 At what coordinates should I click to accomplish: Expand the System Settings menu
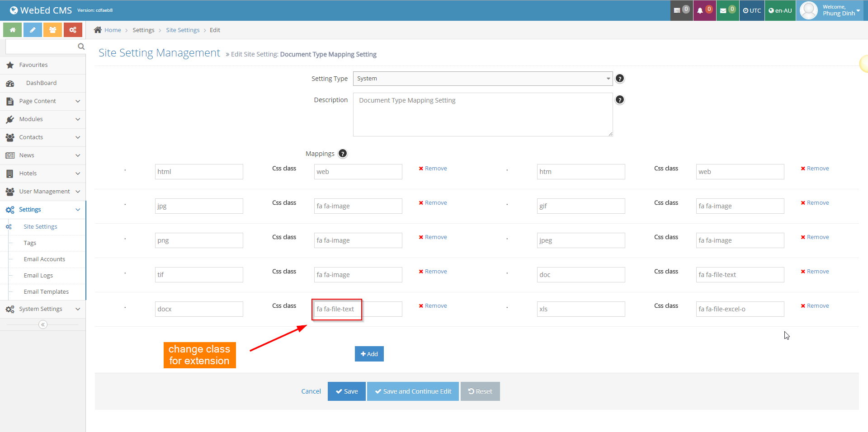[x=43, y=309]
